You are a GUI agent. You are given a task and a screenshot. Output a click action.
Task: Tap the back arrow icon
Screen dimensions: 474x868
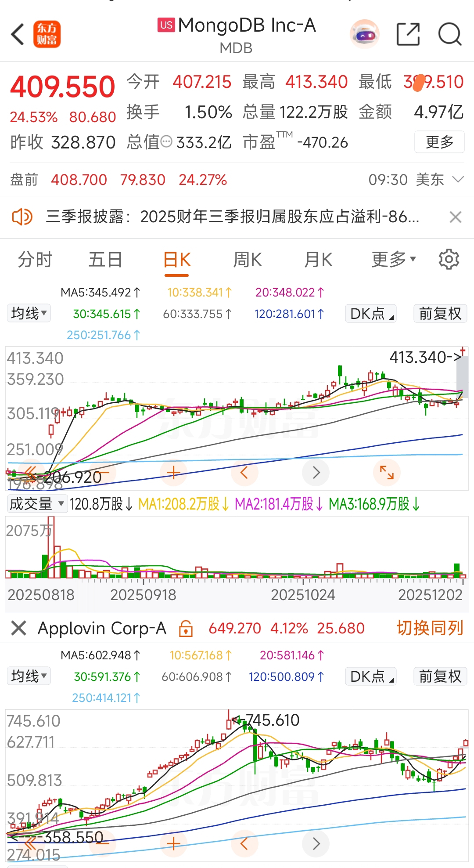tap(18, 34)
